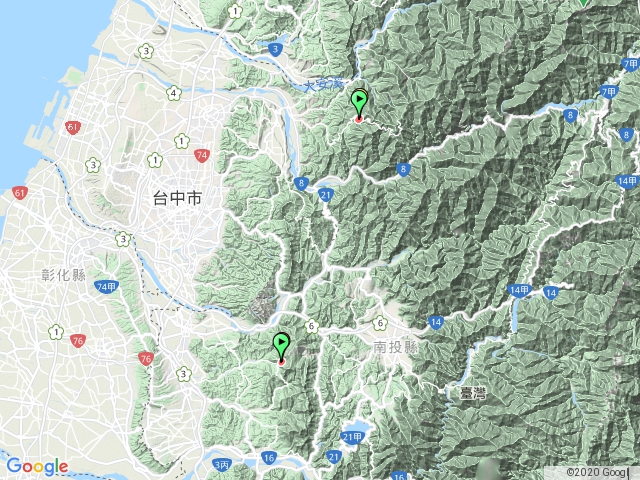
Task: Click the red Route 74 highway shield
Action: pyautogui.click(x=202, y=156)
